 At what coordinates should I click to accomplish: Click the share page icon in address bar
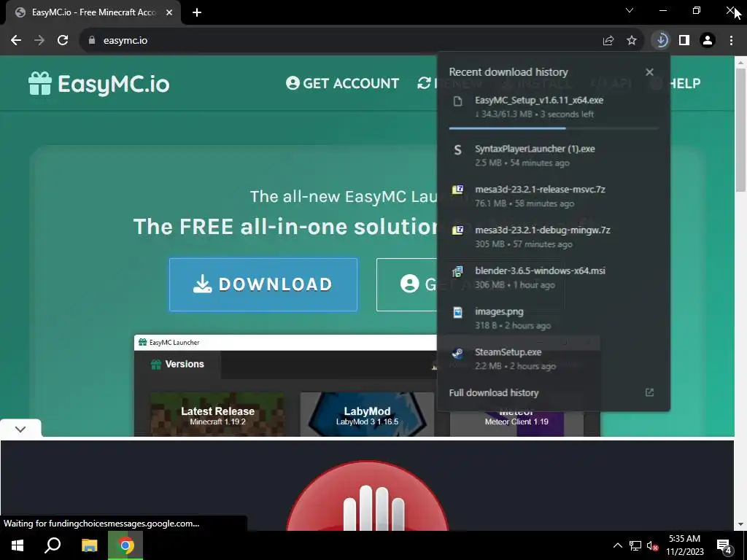point(608,41)
